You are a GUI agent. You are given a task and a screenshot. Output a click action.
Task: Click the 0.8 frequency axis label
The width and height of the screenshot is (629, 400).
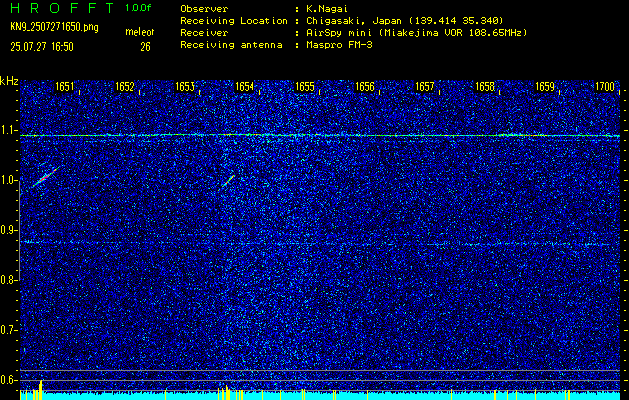[x=8, y=280]
